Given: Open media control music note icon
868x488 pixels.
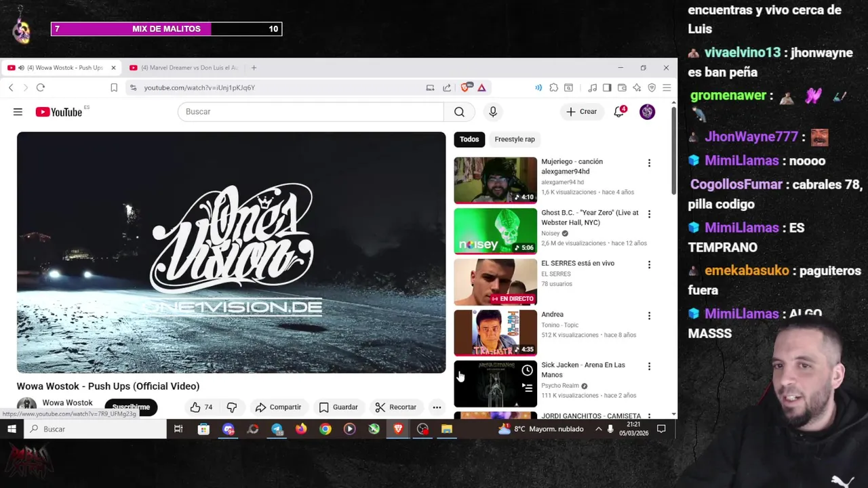Looking at the screenshot, I should [592, 87].
